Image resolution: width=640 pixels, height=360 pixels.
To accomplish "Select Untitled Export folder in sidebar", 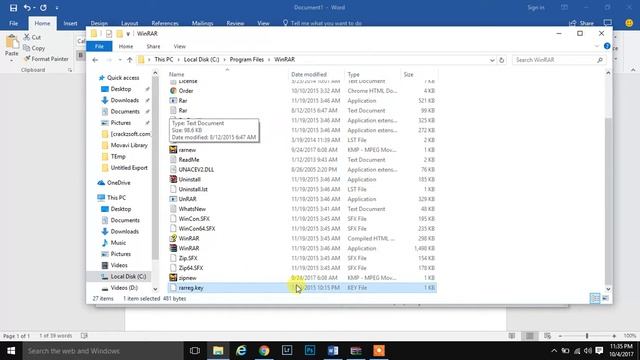I will click(x=129, y=168).
